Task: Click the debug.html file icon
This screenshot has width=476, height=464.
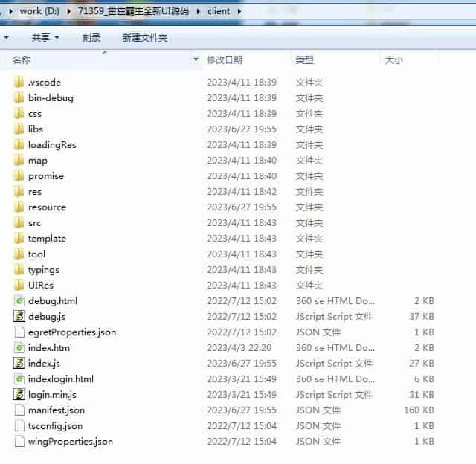Action: (x=19, y=301)
